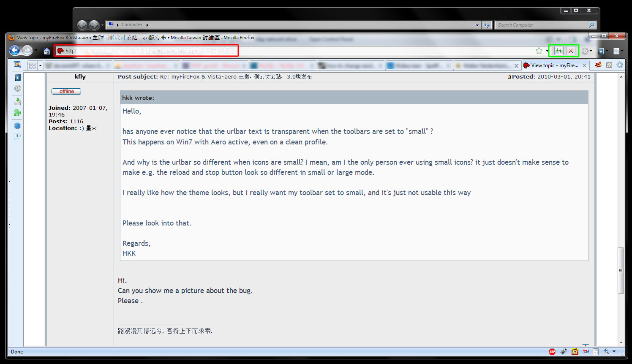Click the username "kfly" in the post

pyautogui.click(x=80, y=77)
